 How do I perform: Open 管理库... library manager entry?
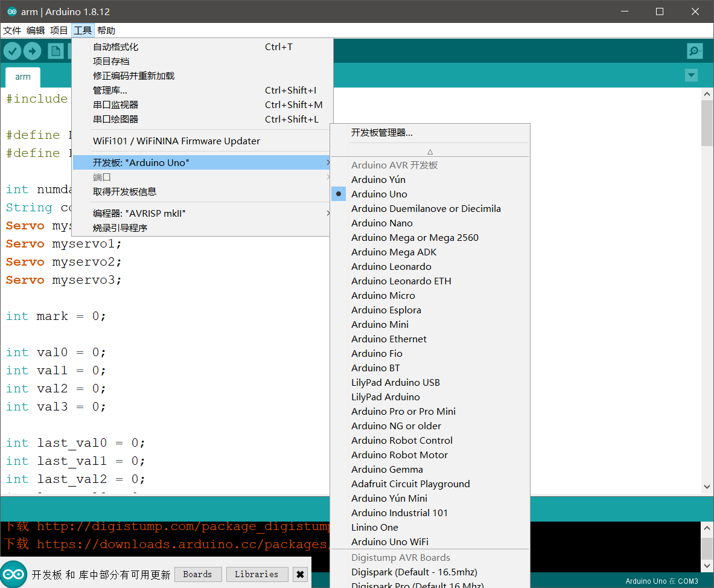201,90
